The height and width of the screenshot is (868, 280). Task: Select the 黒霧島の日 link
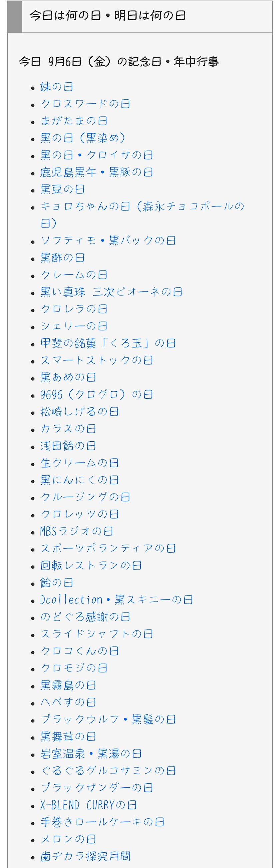click(x=68, y=685)
